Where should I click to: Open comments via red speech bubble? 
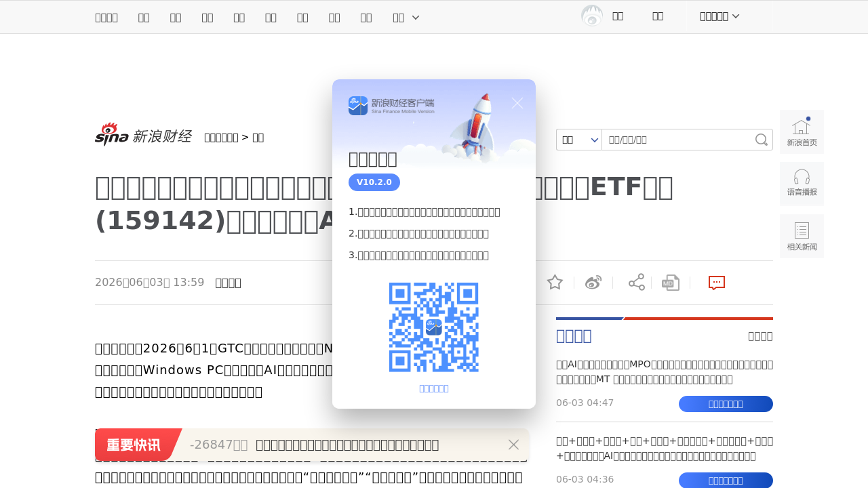pyautogui.click(x=717, y=283)
